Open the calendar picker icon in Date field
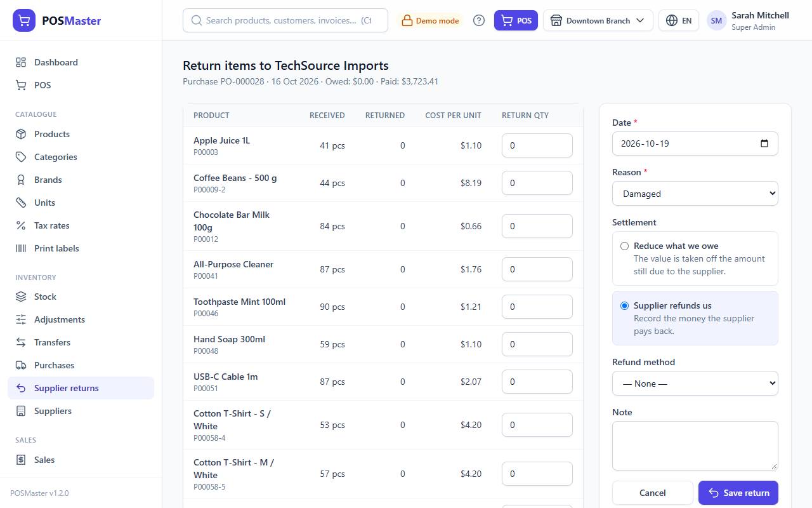Viewport: 812px width, 508px height. tap(764, 144)
